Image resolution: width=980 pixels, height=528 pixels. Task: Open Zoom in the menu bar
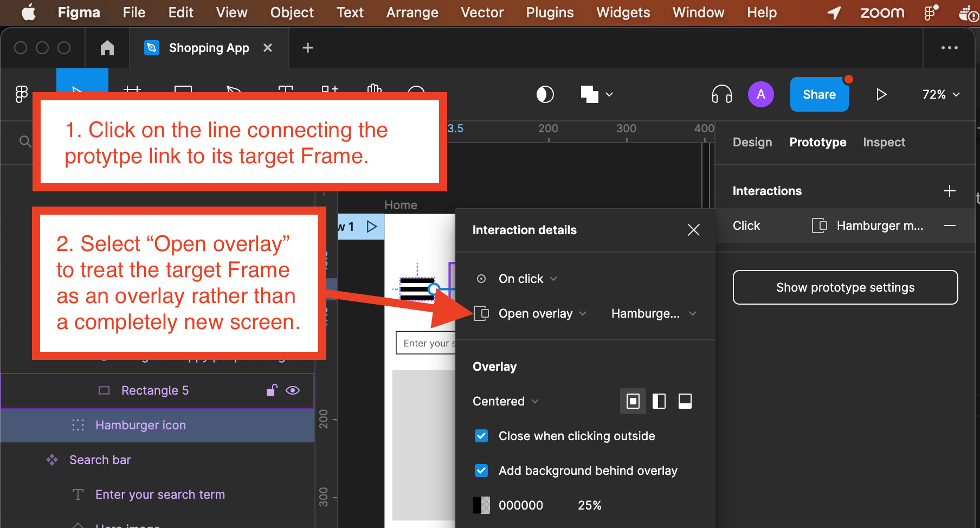[882, 12]
